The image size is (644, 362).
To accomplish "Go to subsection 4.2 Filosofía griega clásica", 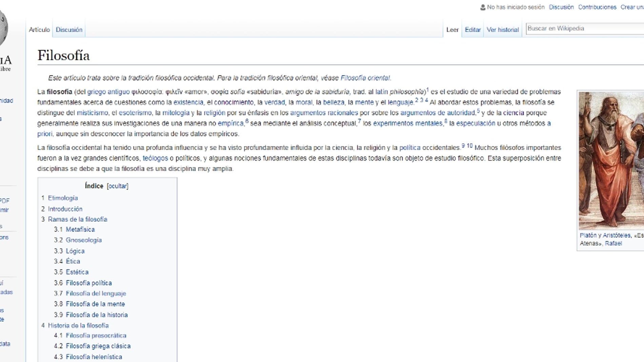I will (x=92, y=346).
